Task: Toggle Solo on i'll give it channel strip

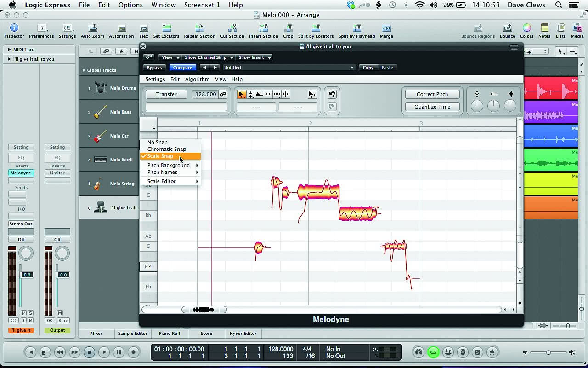Action: (x=30, y=313)
